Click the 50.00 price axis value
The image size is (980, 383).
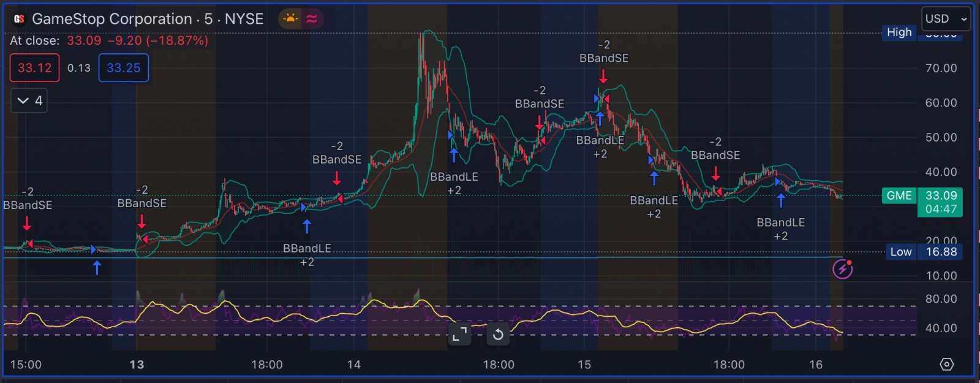[x=941, y=137]
